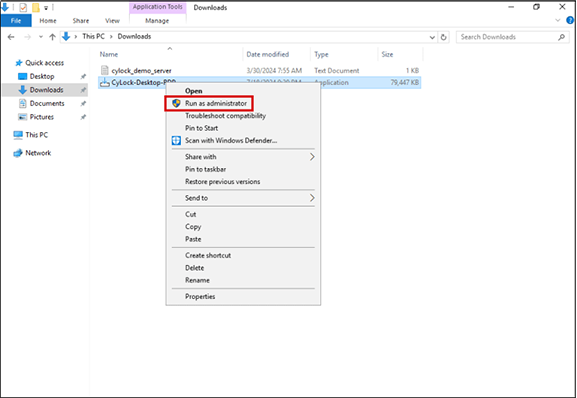
Task: Select Network in the navigation pane
Action: pos(38,153)
